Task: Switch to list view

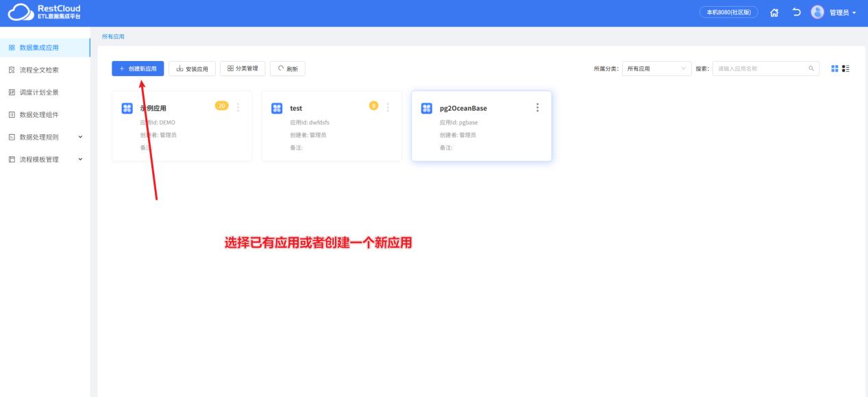Action: (846, 68)
